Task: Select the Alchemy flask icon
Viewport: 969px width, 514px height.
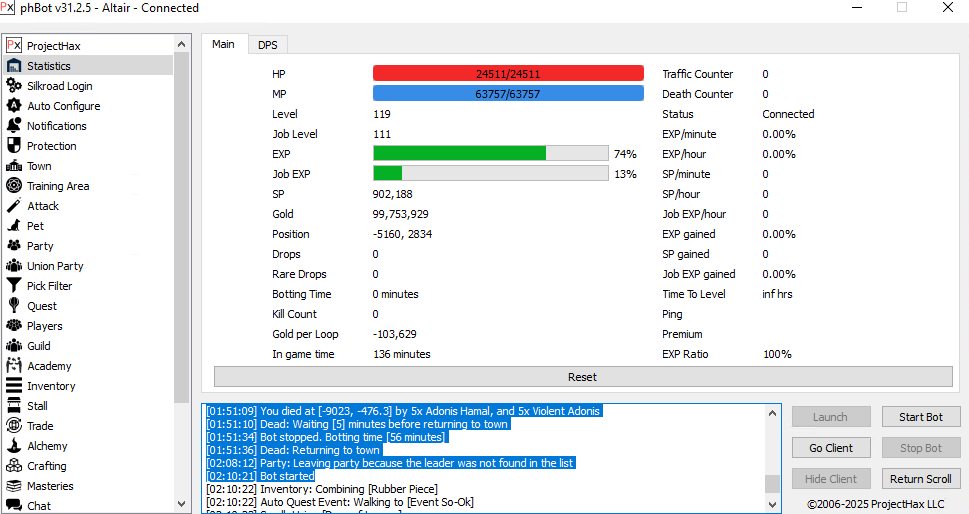Action: pos(14,446)
